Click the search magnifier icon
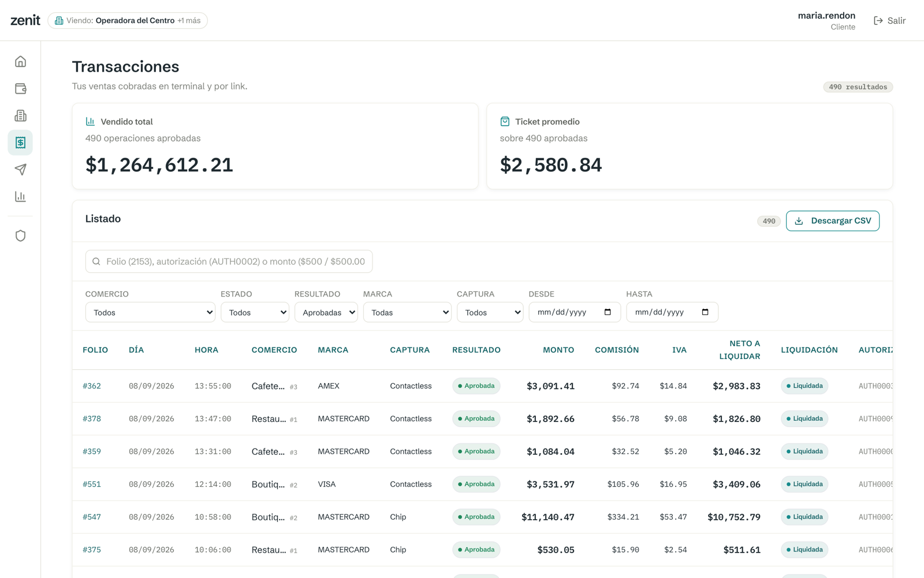This screenshot has width=924, height=578. click(x=96, y=261)
